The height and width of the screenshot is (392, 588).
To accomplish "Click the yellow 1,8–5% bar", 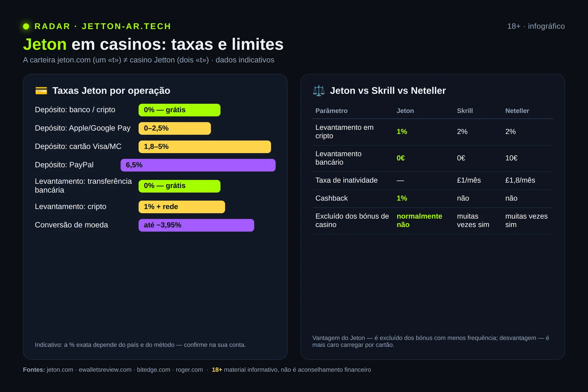I will [x=205, y=147].
